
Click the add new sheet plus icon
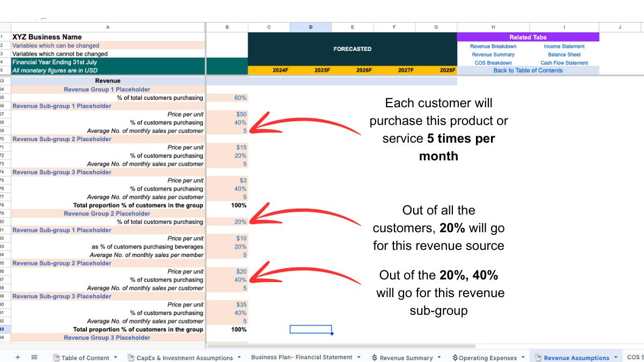[x=17, y=357]
